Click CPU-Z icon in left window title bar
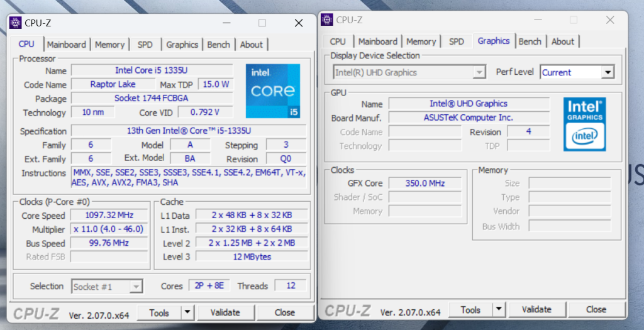The image size is (644, 330). click(x=16, y=23)
